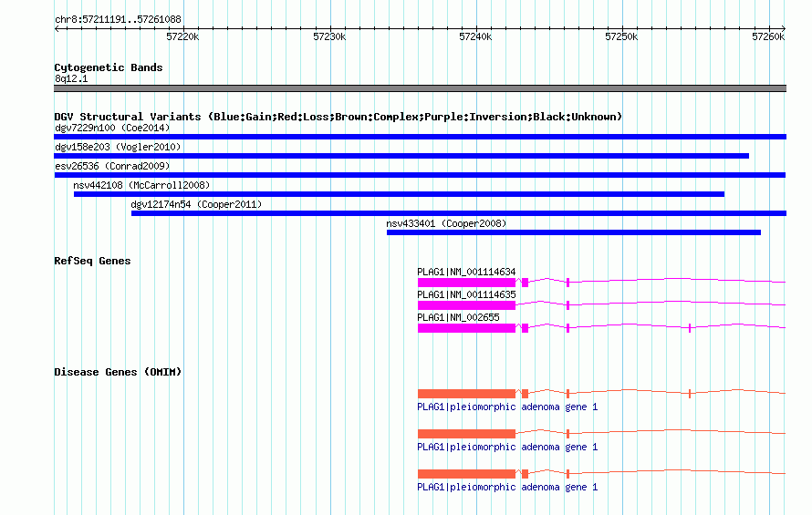Open the PLAG1|NM_001114634 transcript label
Image resolution: width=812 pixels, height=515 pixels.
pyautogui.click(x=466, y=272)
